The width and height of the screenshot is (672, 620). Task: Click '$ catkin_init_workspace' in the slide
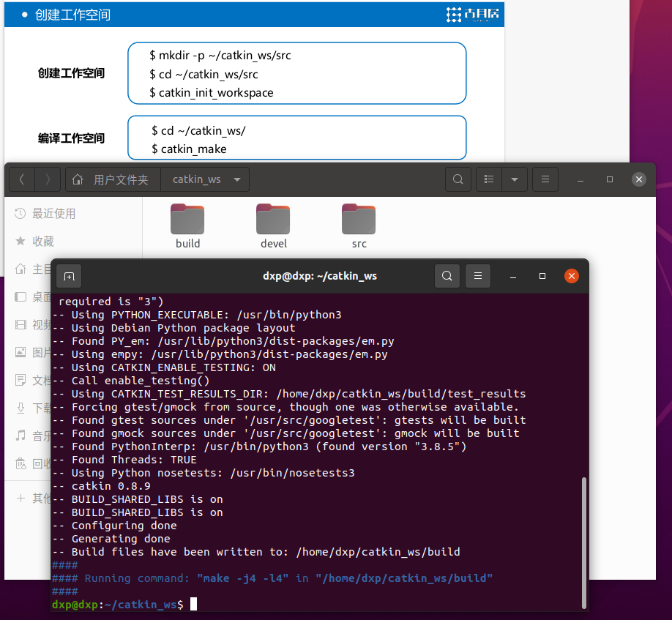tap(212, 93)
